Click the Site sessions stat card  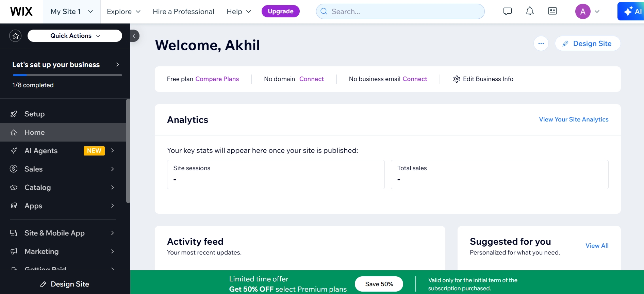pyautogui.click(x=276, y=175)
